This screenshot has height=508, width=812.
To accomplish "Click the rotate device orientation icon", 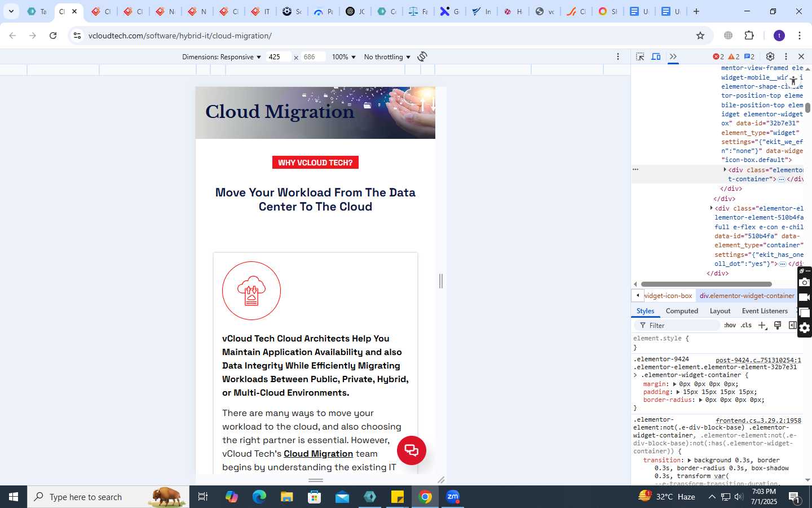I will pos(422,56).
